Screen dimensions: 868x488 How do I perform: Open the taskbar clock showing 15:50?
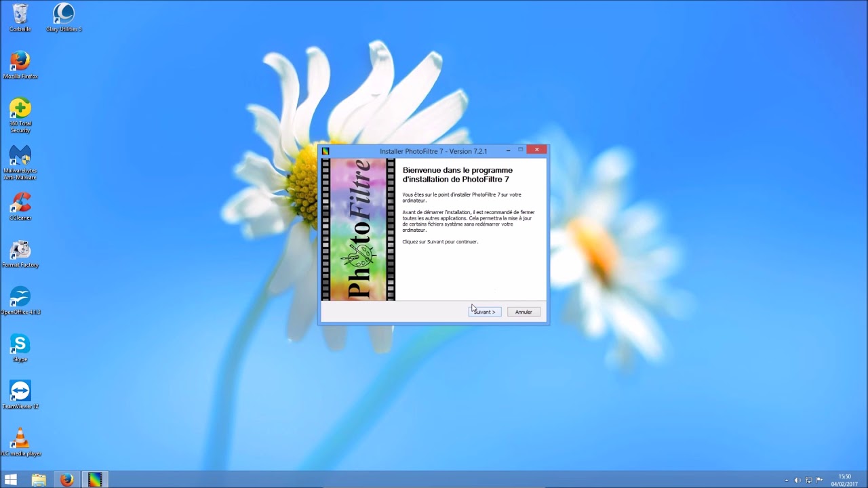(845, 480)
